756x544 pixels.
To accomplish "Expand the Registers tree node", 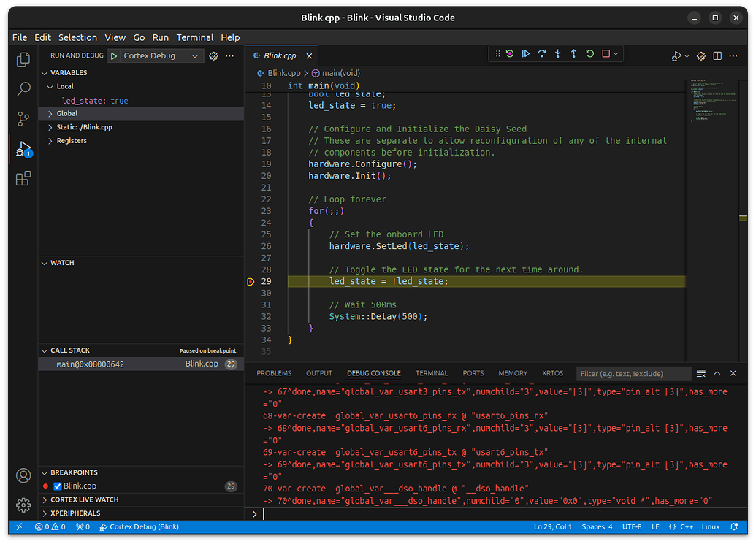I will pos(71,141).
